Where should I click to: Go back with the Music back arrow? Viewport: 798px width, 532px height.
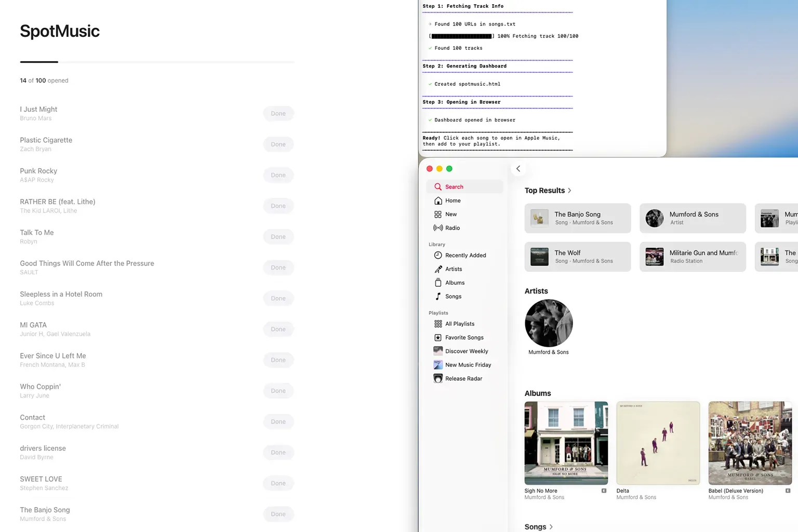coord(518,168)
